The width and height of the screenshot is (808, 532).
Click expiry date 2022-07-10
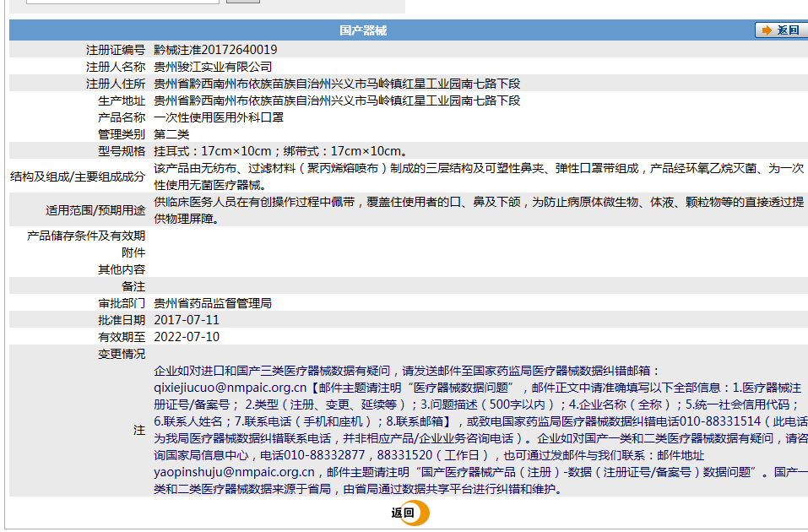(189, 337)
